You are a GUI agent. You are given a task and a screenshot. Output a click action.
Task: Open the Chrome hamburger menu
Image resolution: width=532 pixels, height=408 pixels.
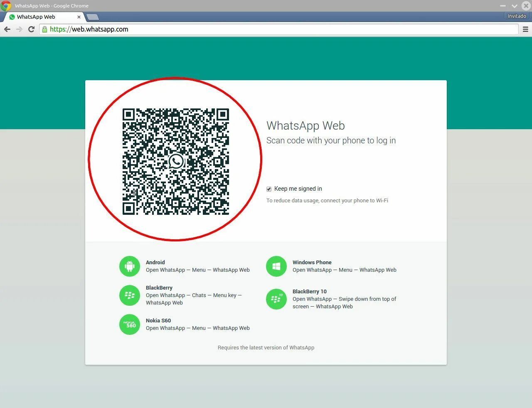click(525, 29)
